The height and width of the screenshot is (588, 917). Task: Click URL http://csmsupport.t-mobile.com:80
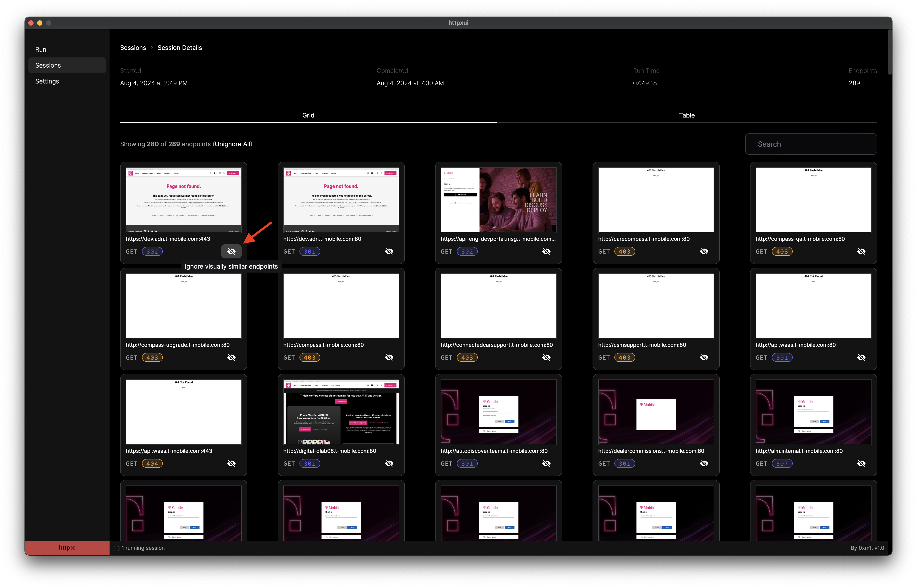click(642, 345)
